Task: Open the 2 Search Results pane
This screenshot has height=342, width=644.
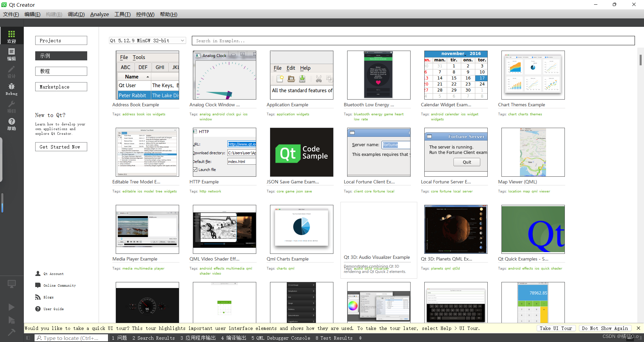Action: click(x=153, y=338)
